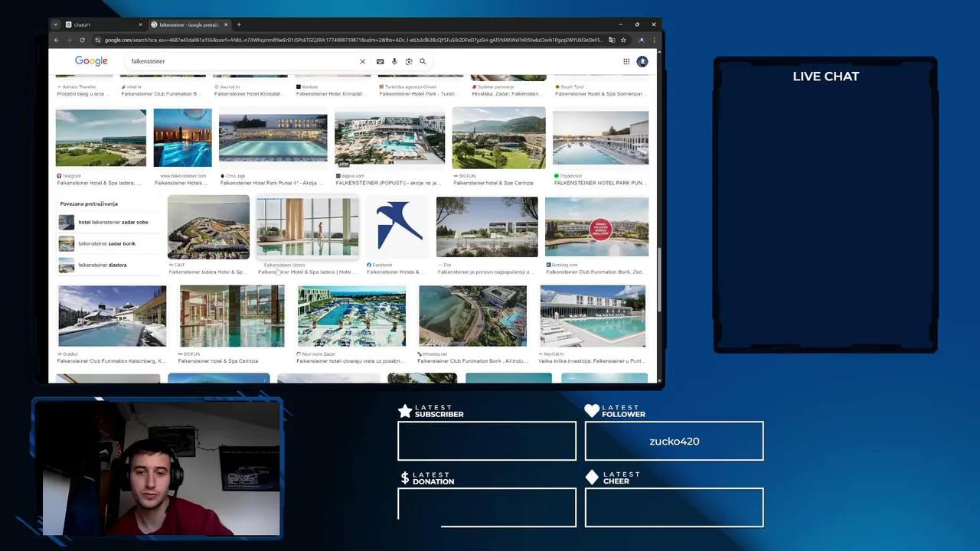
Task: Bookmark this page with the star icon
Action: [623, 40]
